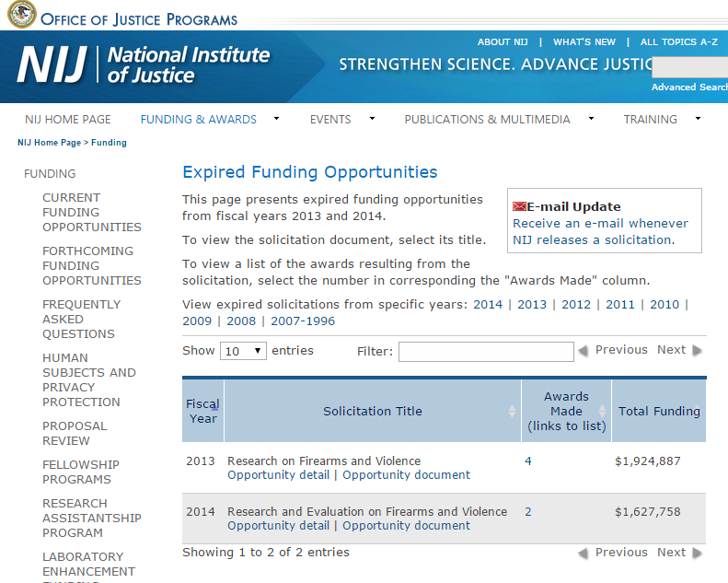This screenshot has width=728, height=583.
Task: Sort by Solicitation Title column arrows
Action: [x=513, y=412]
